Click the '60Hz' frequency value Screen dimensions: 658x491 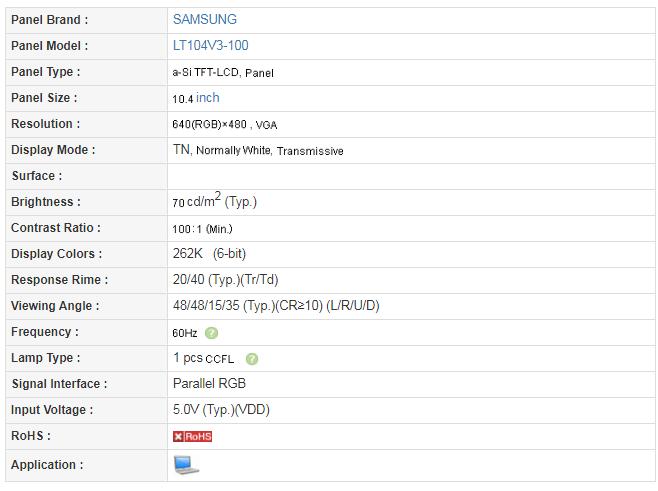click(185, 333)
